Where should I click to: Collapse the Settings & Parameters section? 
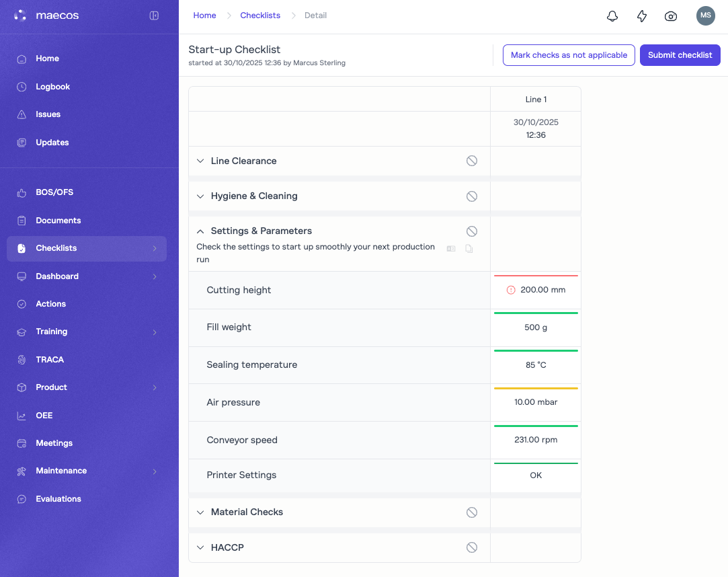pyautogui.click(x=200, y=231)
